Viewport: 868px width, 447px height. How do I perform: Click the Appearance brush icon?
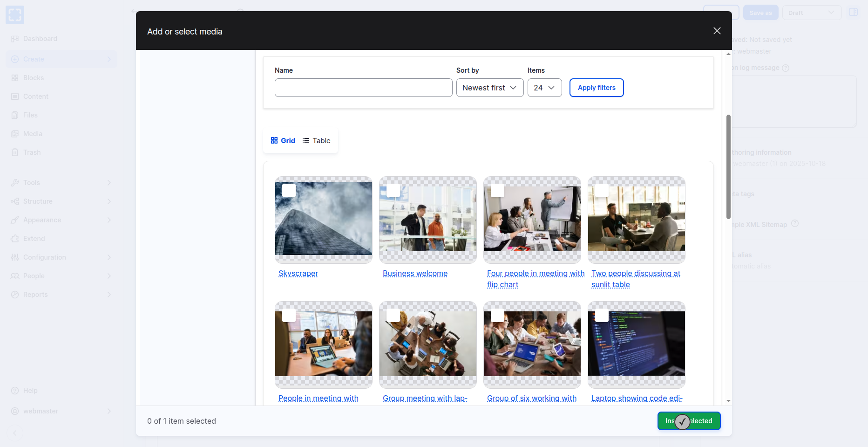[15, 220]
